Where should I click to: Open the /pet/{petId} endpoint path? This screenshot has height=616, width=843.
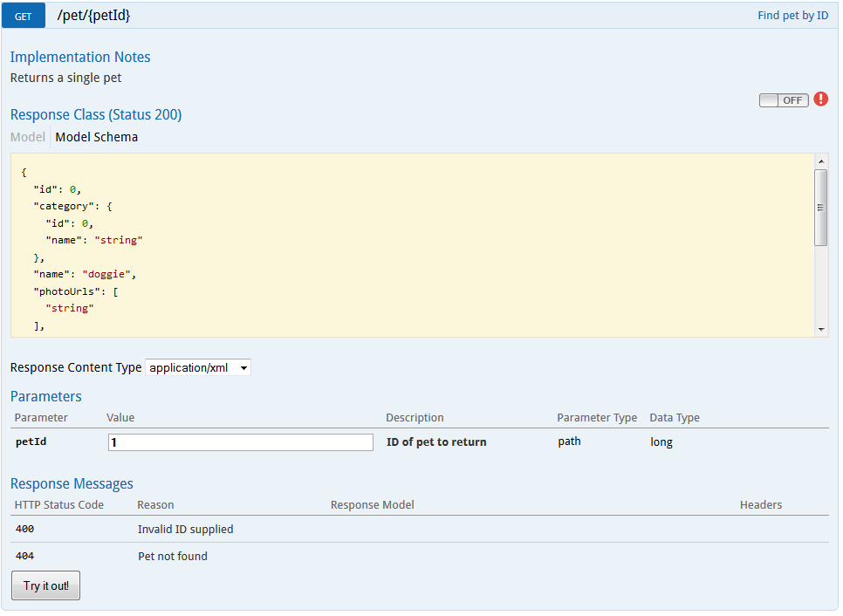coord(93,16)
